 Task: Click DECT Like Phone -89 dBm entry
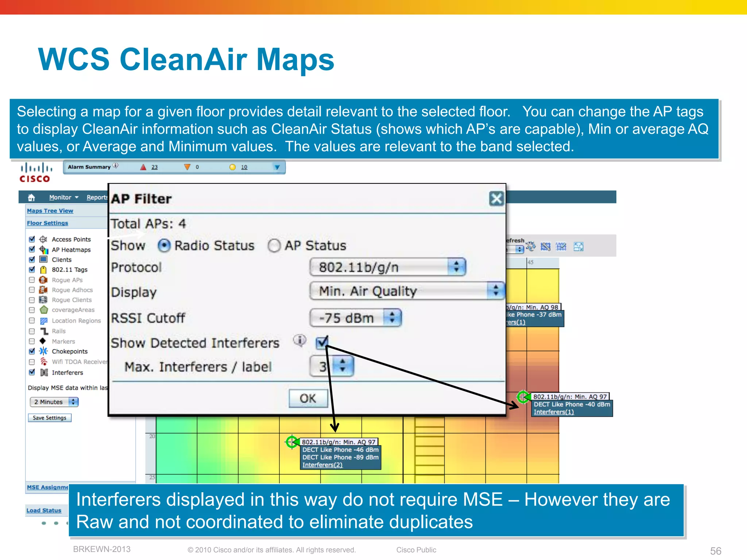[340, 457]
